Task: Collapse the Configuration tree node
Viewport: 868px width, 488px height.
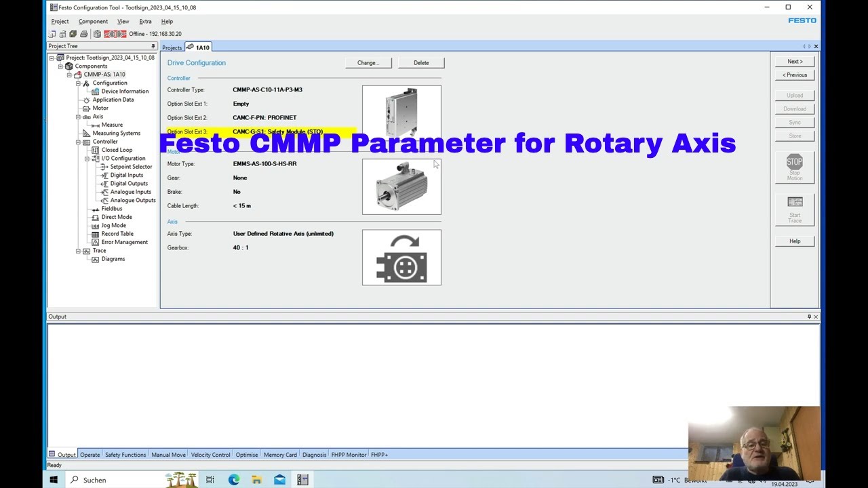Action: coord(78,83)
